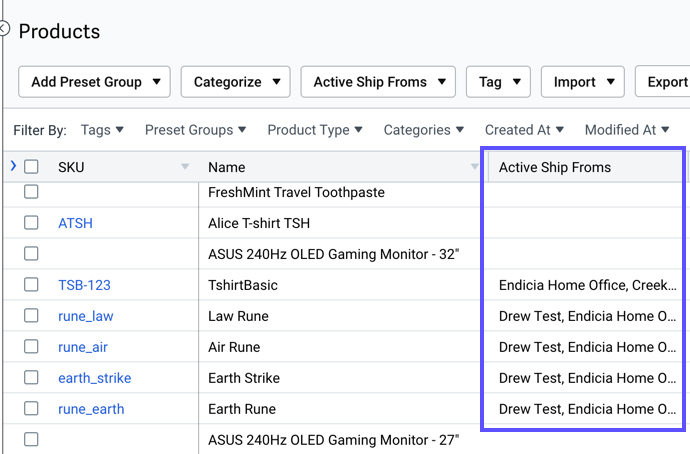Select checkbox for ASUS Monitor 27" row

point(31,439)
